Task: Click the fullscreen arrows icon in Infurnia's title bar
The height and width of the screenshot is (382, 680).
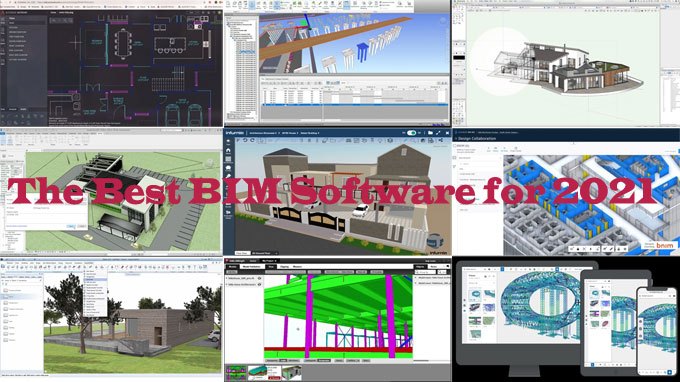Action: [x=438, y=133]
